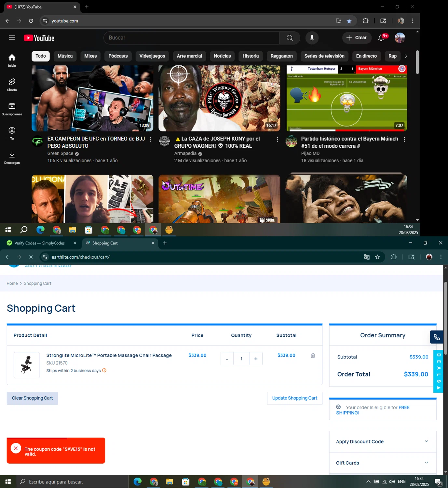Open translate icon in Earthlite address bar

click(367, 257)
